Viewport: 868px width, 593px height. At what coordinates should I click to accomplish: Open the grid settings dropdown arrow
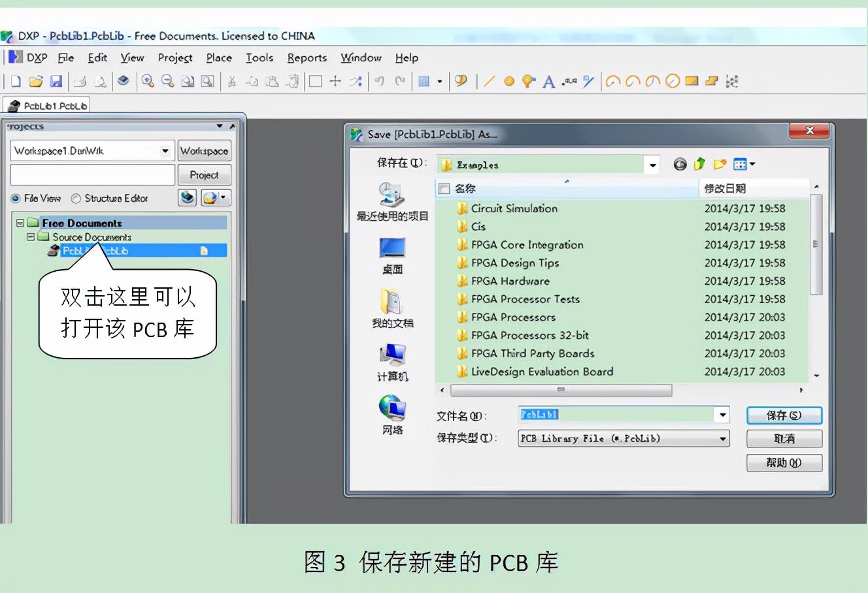point(439,82)
